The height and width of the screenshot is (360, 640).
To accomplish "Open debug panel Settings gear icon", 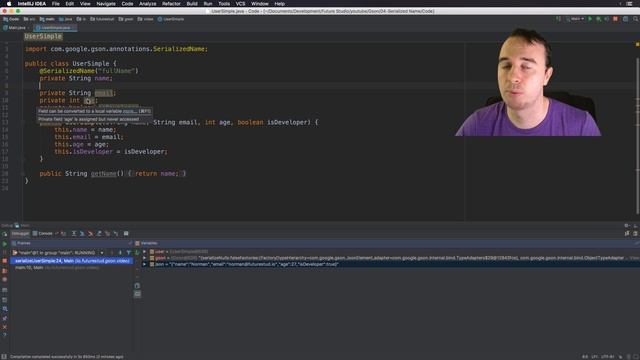I will [627, 225].
